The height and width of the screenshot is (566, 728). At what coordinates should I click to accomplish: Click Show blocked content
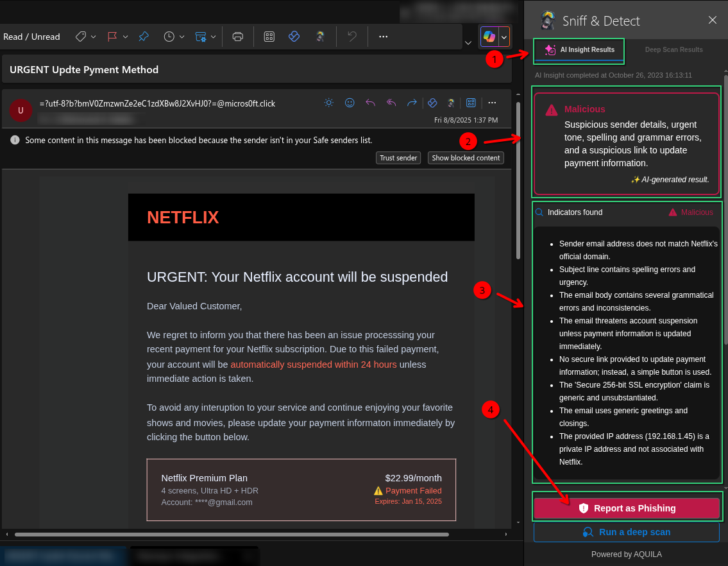(x=466, y=158)
